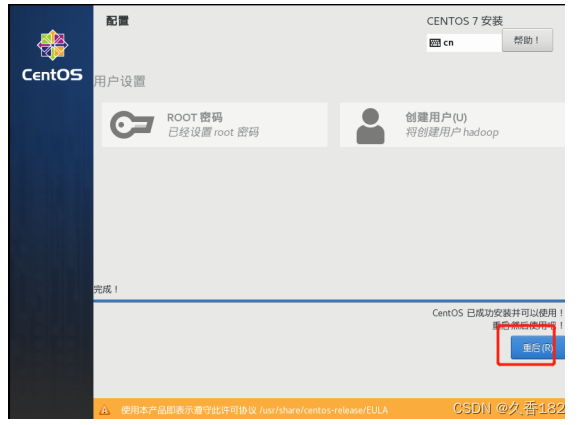Viewport: 581px width, 425px height.
Task: Open the 创建用户(U) settings
Action: (452, 125)
